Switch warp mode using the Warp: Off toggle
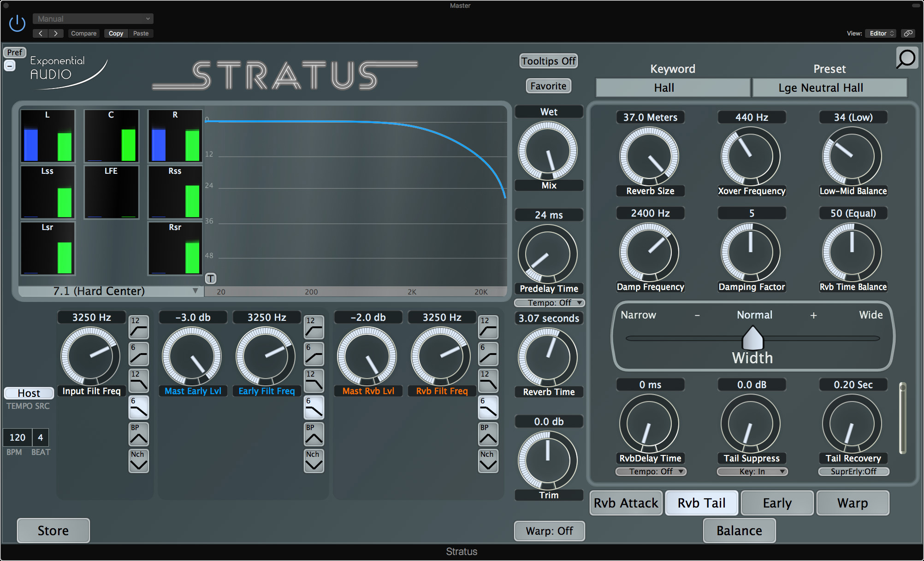 coord(549,531)
